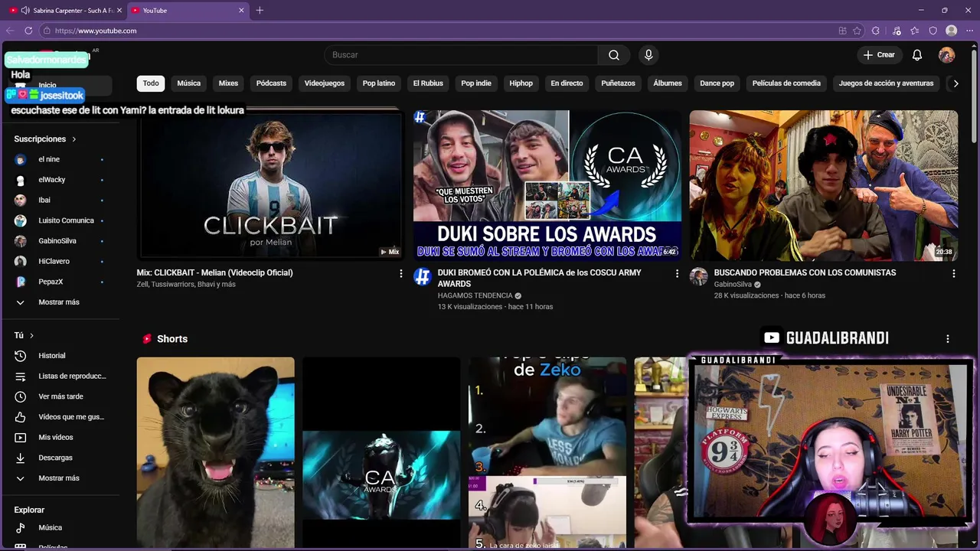Screen dimensions: 980x551
Task: Click the Buscar search field
Action: coord(462,55)
